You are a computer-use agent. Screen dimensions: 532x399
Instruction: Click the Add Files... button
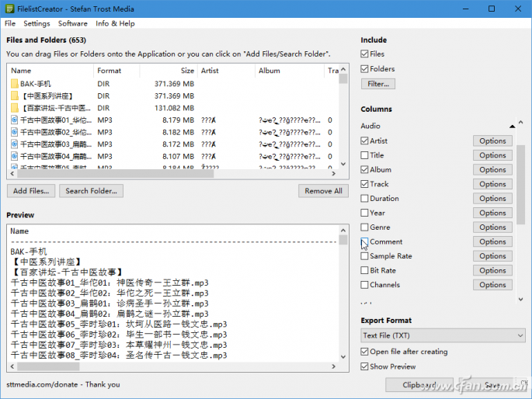click(31, 191)
